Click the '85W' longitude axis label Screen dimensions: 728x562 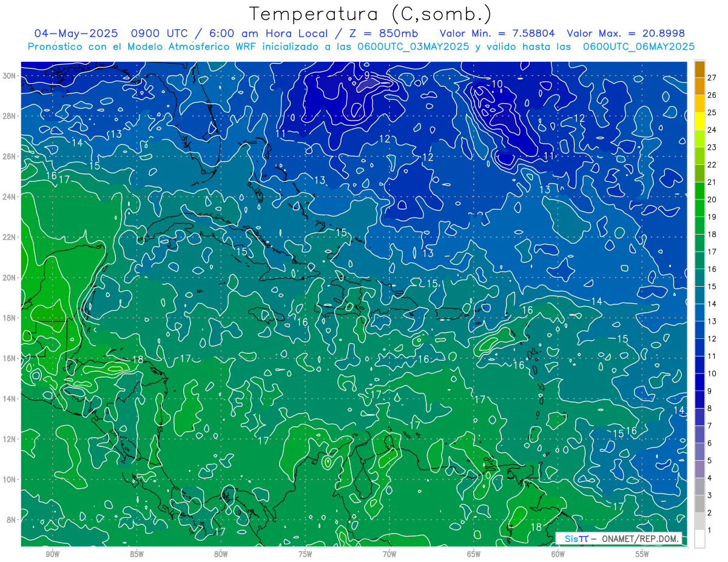click(x=136, y=554)
